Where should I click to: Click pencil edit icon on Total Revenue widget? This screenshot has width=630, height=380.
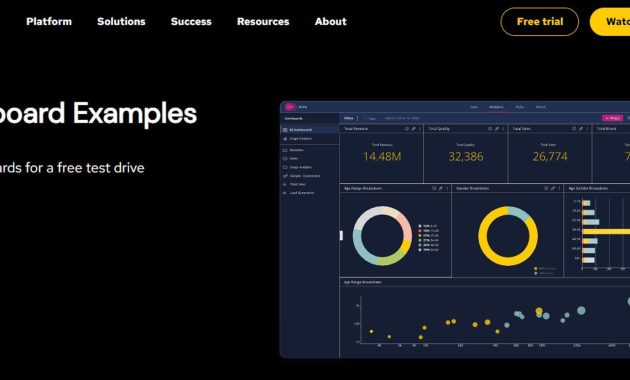point(413,129)
